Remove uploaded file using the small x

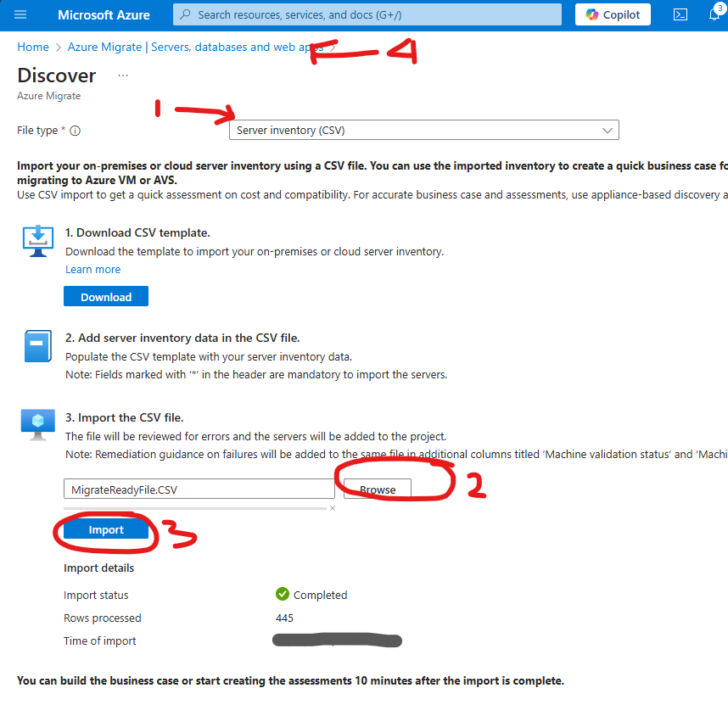(333, 508)
